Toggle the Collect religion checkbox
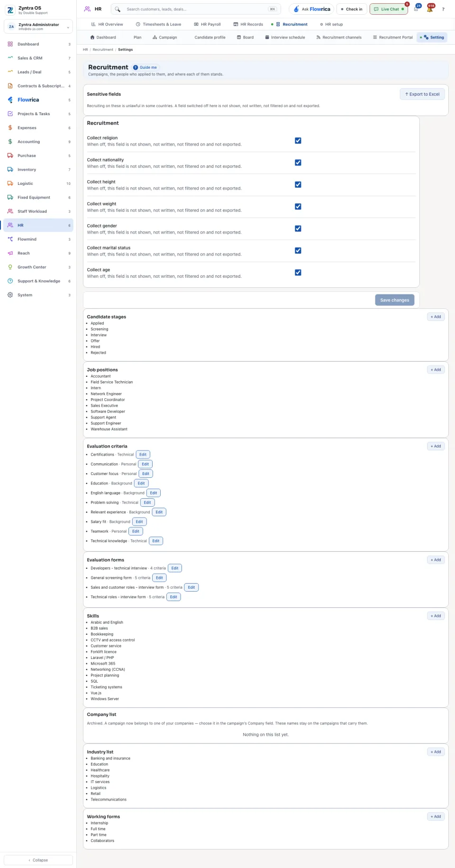This screenshot has height=868, width=455. 298,141
